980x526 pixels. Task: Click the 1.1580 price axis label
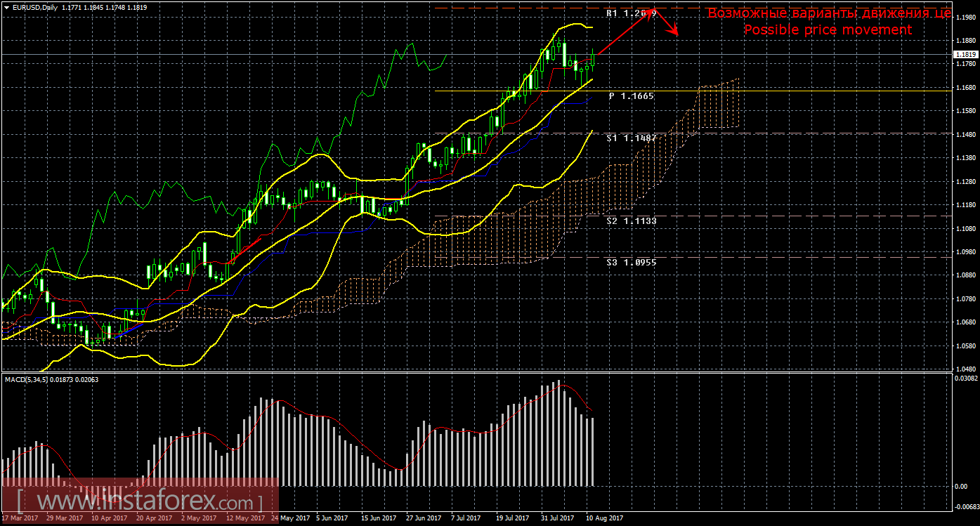965,110
